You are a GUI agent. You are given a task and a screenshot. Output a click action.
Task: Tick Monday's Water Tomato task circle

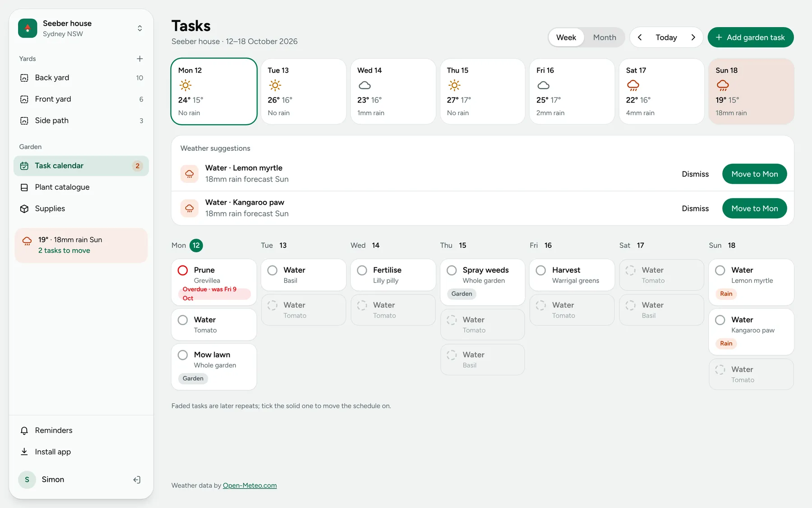183,320
